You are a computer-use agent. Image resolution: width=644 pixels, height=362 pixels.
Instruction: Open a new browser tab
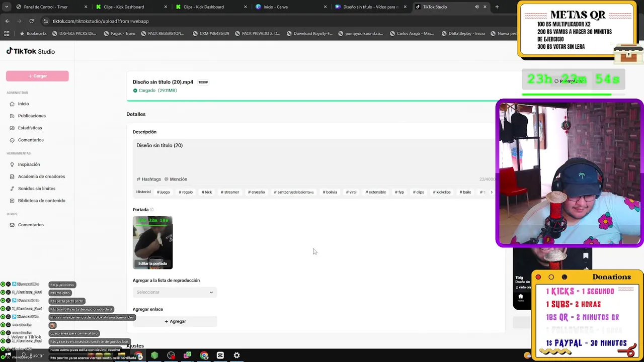(x=497, y=7)
